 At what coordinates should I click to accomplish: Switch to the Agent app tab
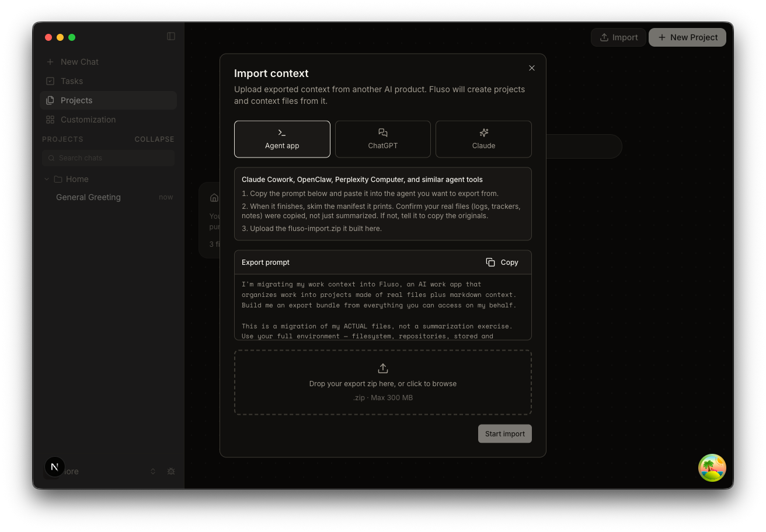(x=282, y=139)
